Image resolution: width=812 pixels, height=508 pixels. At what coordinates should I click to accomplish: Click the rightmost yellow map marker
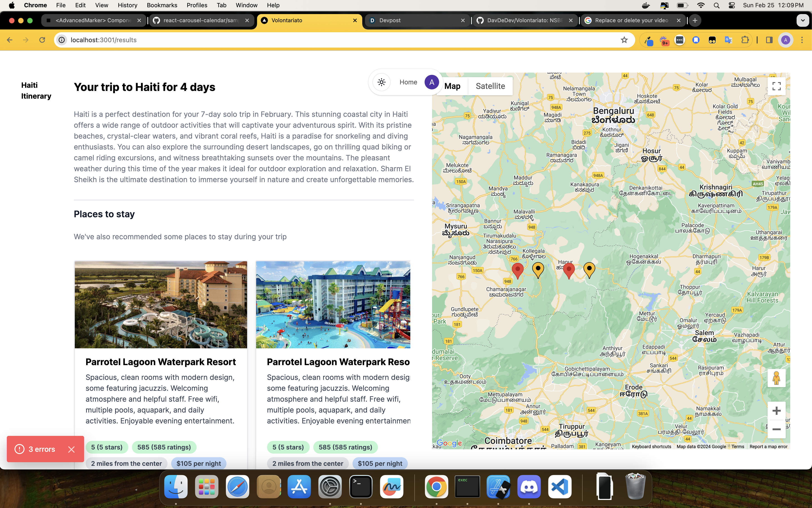point(589,269)
